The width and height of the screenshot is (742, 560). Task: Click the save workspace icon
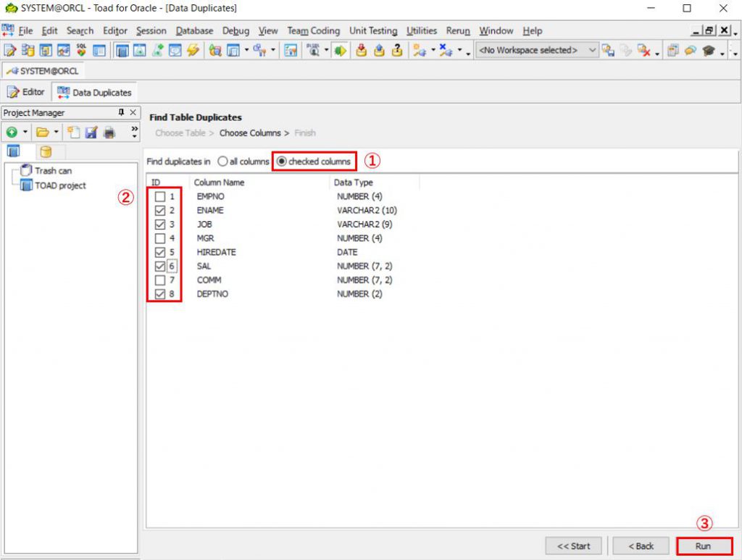[x=609, y=50]
